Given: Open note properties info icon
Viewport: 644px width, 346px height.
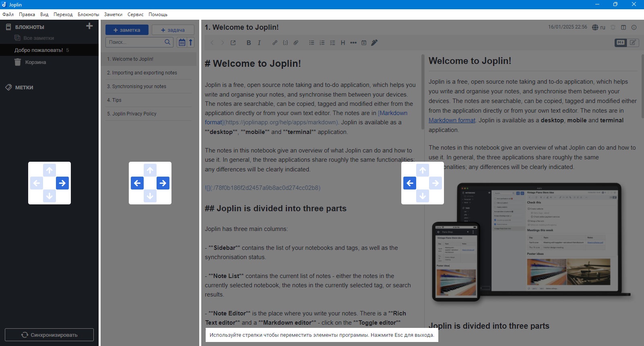Looking at the screenshot, I should (x=634, y=27).
